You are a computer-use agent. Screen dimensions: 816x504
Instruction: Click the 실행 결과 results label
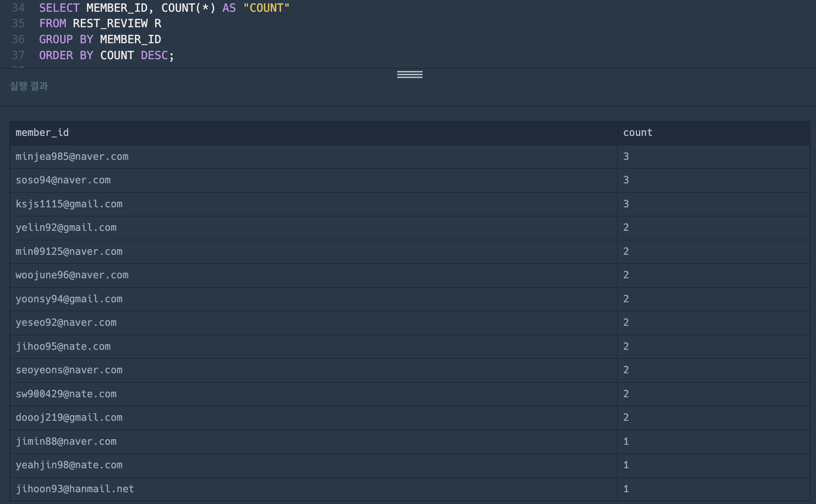(x=29, y=86)
